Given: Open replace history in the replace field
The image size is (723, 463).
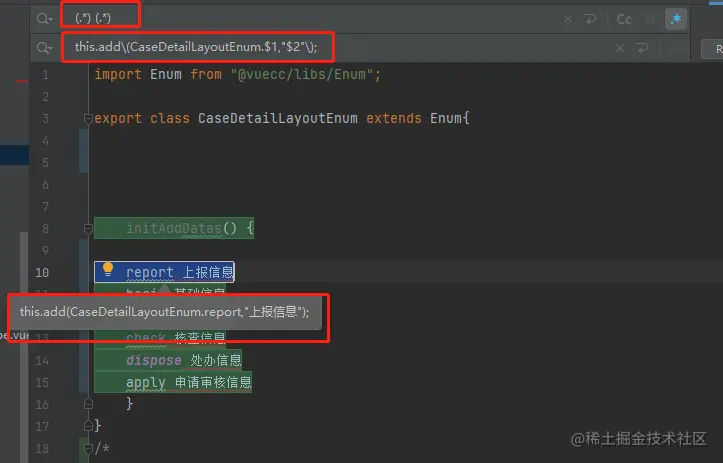Looking at the screenshot, I should click(45, 47).
